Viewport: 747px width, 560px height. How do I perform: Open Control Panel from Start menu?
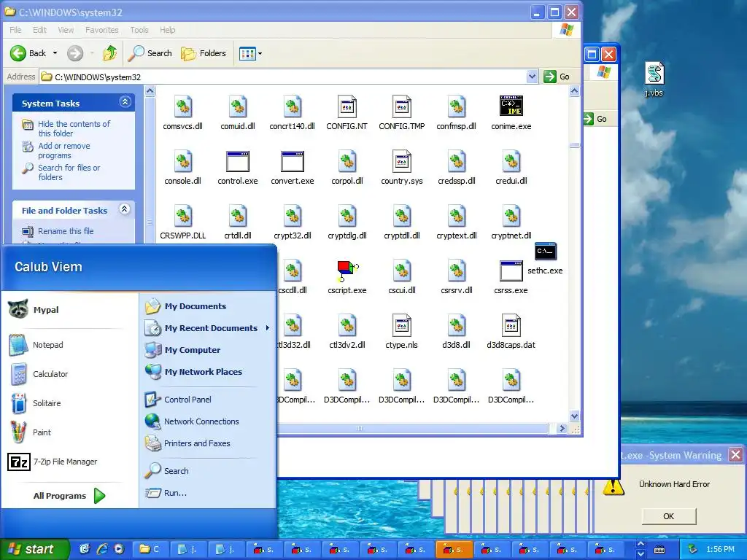pyautogui.click(x=187, y=400)
